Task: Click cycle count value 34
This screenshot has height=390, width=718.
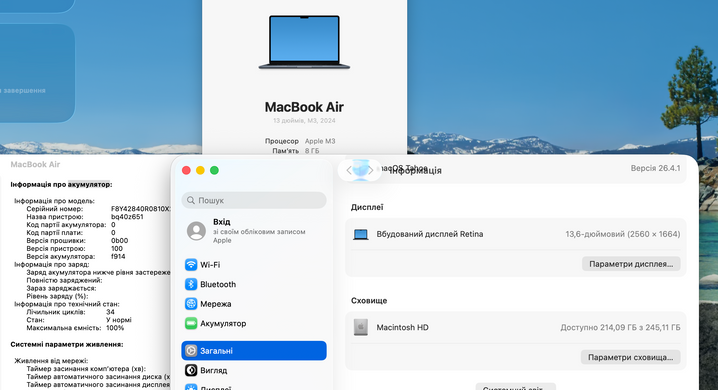Action: tap(110, 312)
